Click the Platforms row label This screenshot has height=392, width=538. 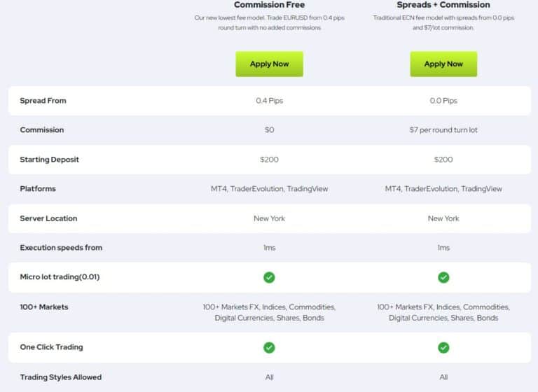(x=38, y=189)
